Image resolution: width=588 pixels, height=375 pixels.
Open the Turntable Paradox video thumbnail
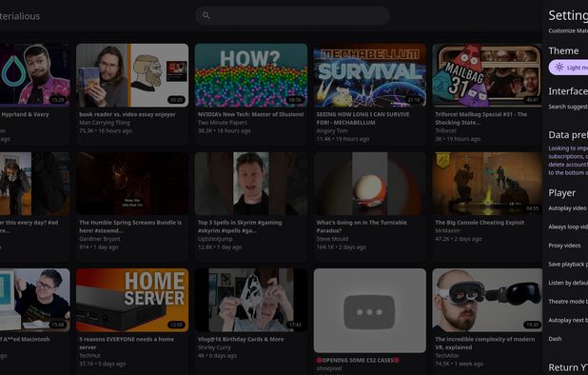(370, 184)
